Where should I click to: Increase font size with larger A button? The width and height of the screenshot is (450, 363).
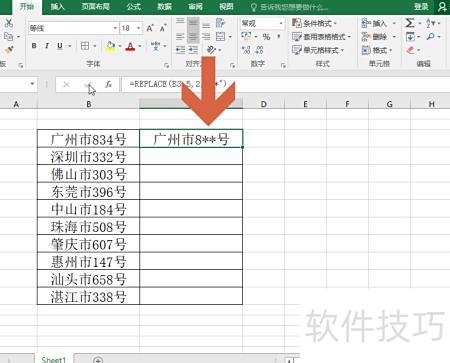pyautogui.click(x=150, y=28)
